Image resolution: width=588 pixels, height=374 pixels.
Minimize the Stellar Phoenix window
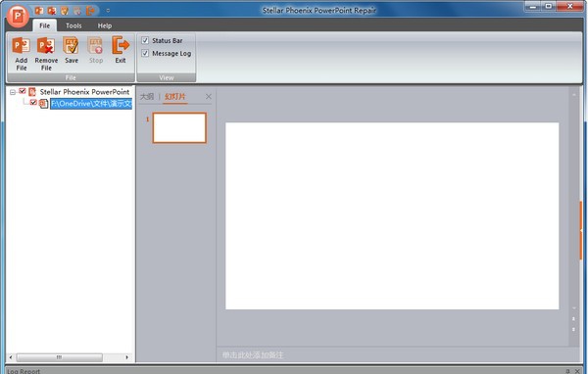point(533,7)
